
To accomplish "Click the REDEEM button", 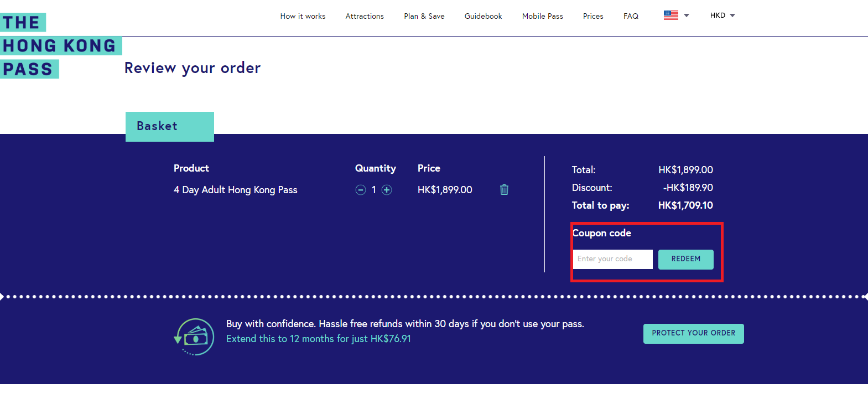I will (686, 259).
